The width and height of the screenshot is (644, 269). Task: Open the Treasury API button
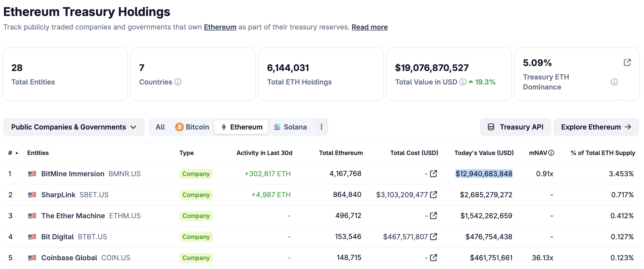(x=515, y=127)
